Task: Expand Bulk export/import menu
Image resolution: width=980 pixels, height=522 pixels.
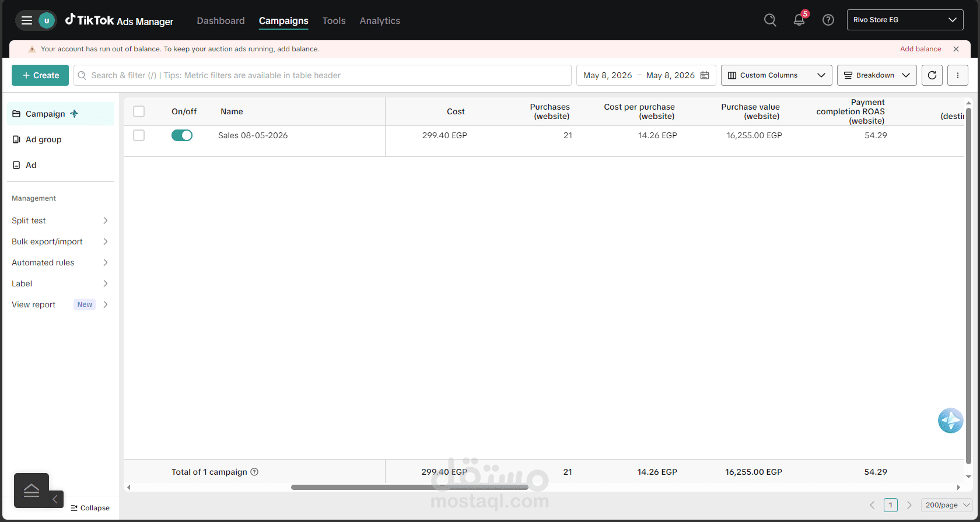Action: click(60, 241)
